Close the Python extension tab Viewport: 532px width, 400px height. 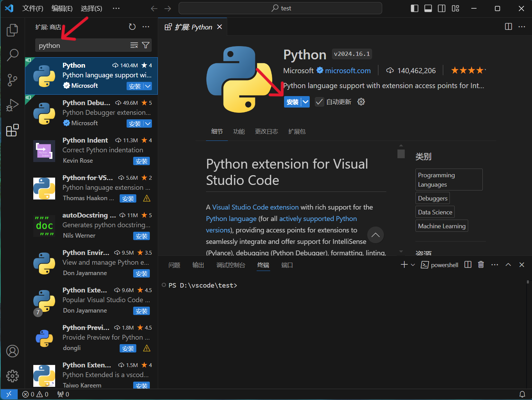220,27
